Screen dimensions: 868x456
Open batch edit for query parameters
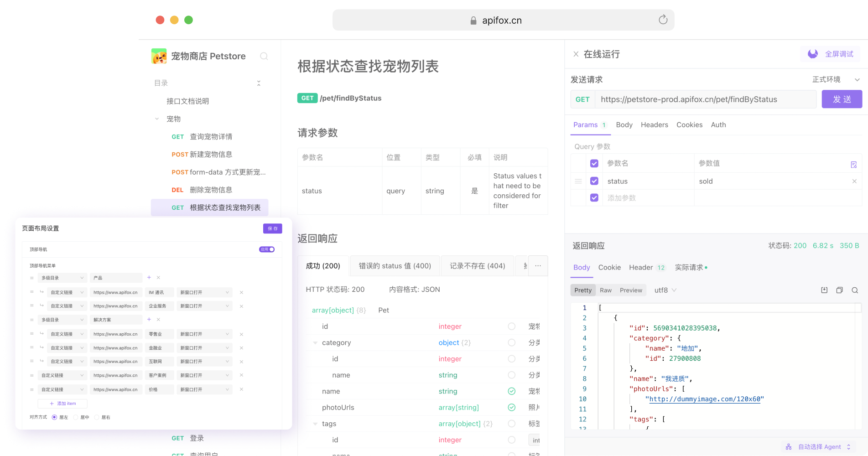coord(854,165)
